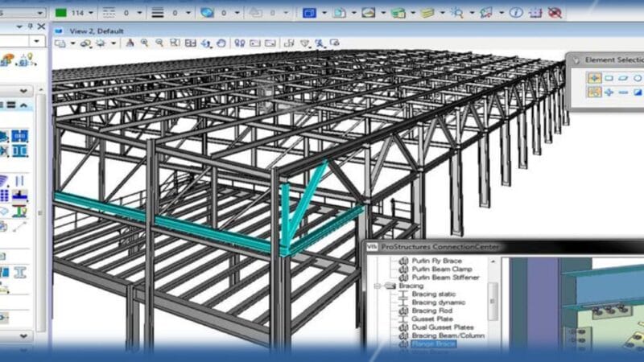644x362 pixels.
Task: Click the green I-beam with pin tool icon
Action: pyautogui.click(x=19, y=212)
